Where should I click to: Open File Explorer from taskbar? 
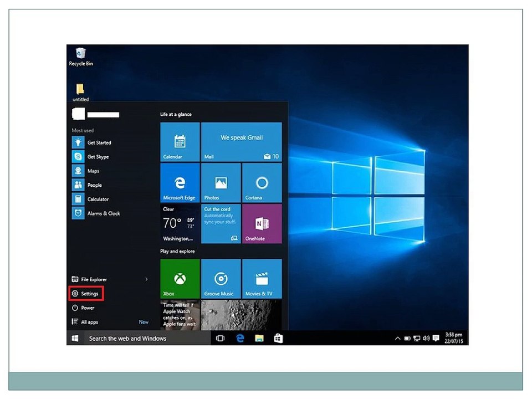click(259, 338)
